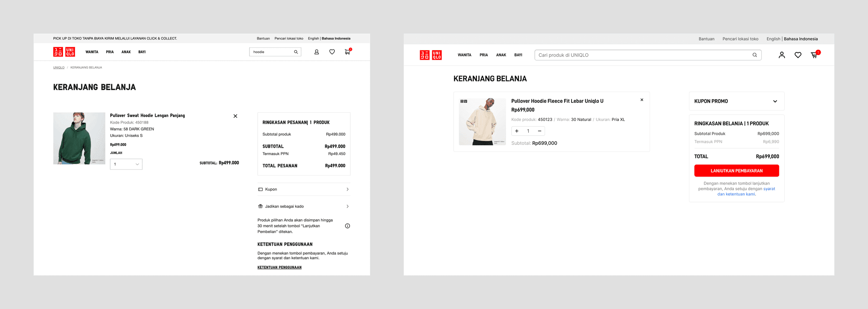Open JUMLAH quantity dropdown

(126, 164)
